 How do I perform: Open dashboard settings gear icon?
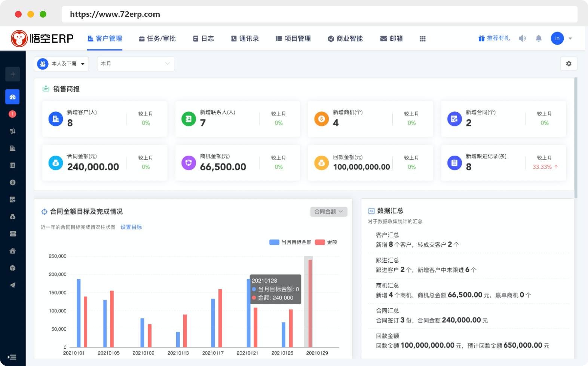click(569, 64)
